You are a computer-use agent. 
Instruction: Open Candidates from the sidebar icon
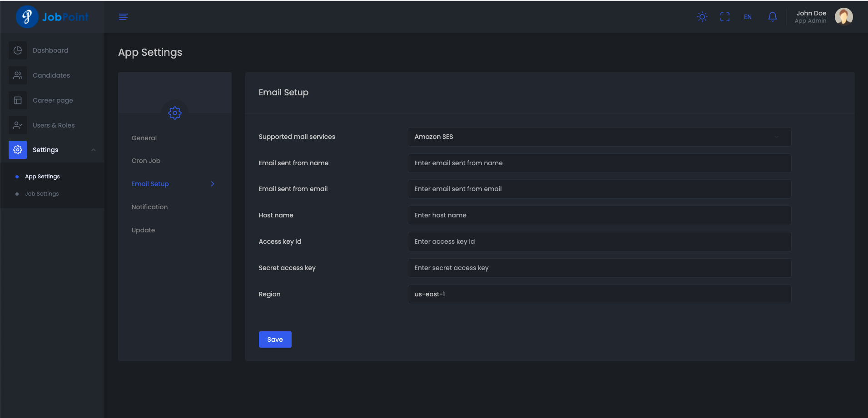(18, 75)
